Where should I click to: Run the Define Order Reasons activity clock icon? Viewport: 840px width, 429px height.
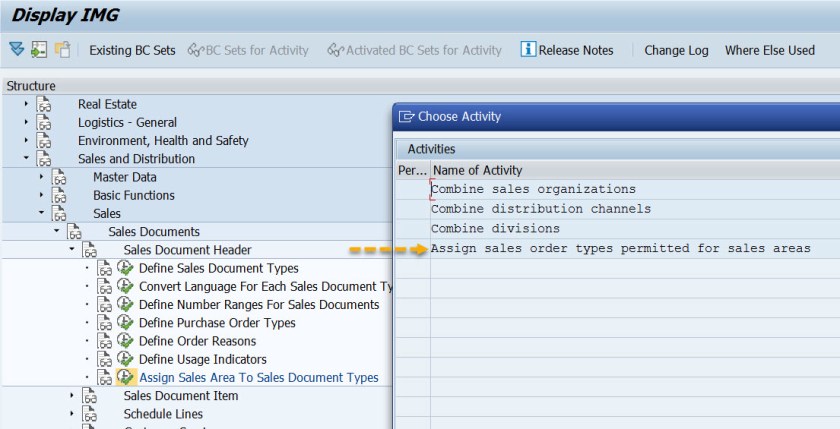[x=125, y=341]
